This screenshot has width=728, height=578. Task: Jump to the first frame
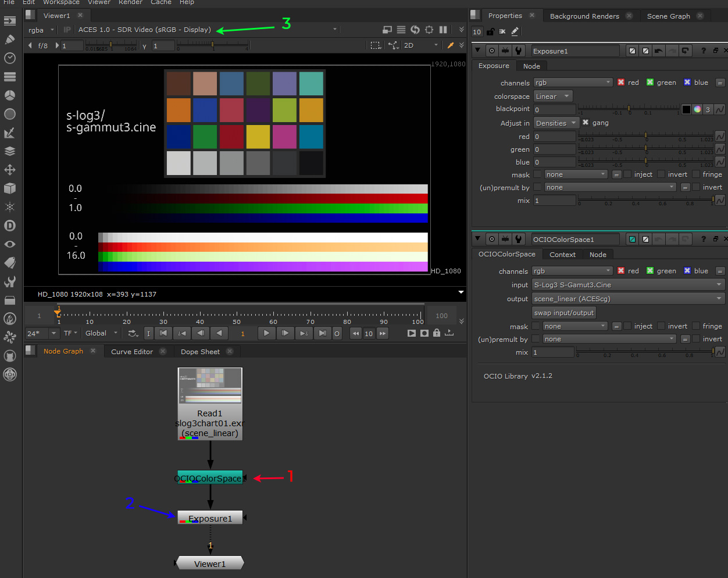coord(163,333)
